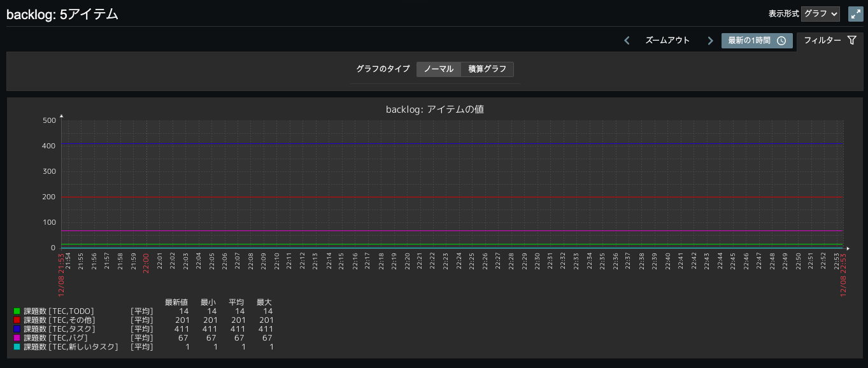The image size is (868, 368).
Task: Open the 最新の1時間 time selector
Action: tap(757, 41)
